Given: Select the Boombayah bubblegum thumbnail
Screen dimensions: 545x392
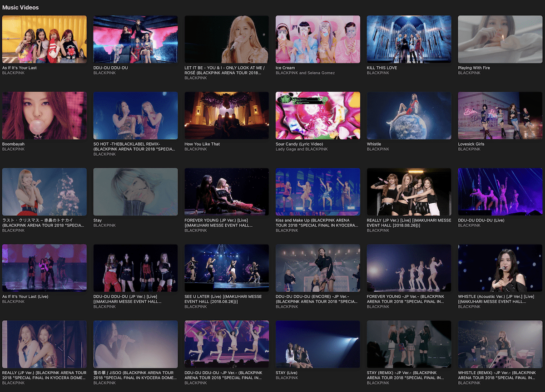Looking at the screenshot, I should (x=45, y=116).
